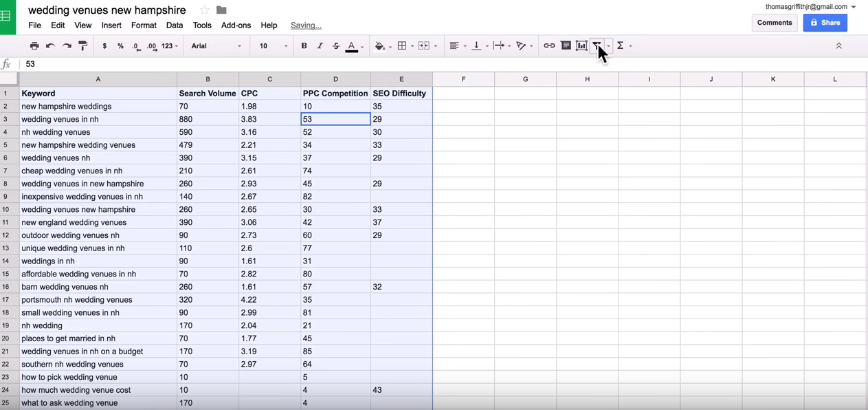The image size is (868, 410).
Task: Insert a link with the link icon
Action: tap(549, 46)
